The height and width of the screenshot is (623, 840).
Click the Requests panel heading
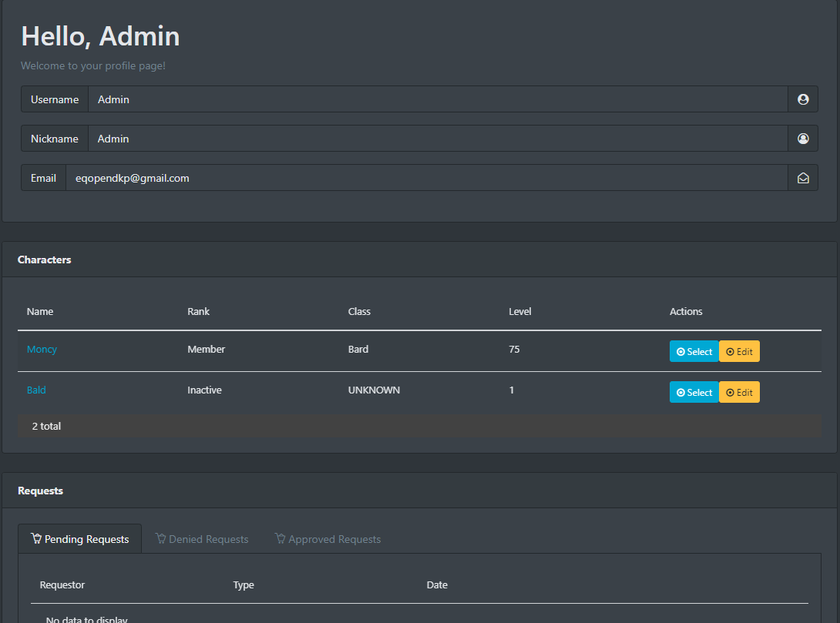[x=41, y=491]
